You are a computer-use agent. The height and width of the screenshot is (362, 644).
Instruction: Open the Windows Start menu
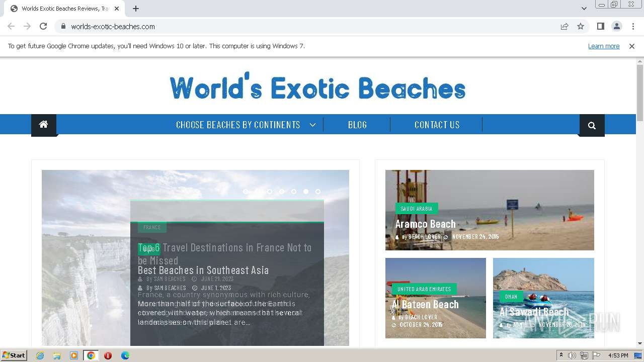pos(14,355)
